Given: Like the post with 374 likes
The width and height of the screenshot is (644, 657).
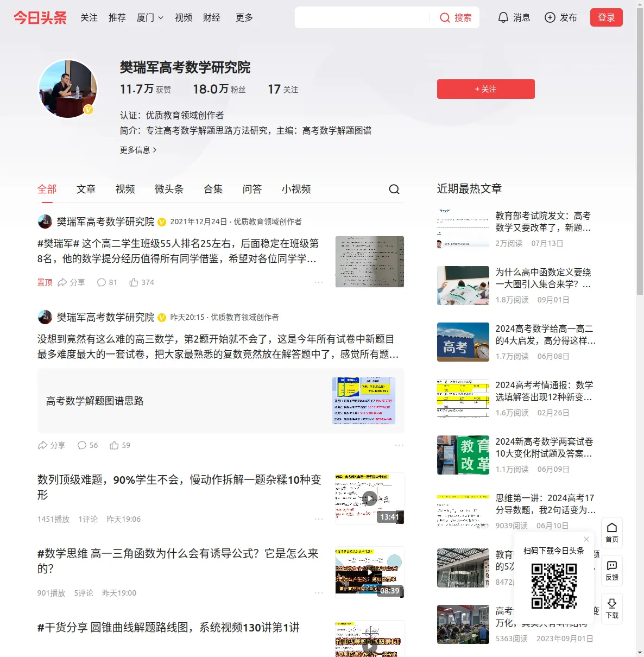Looking at the screenshot, I should [x=142, y=282].
